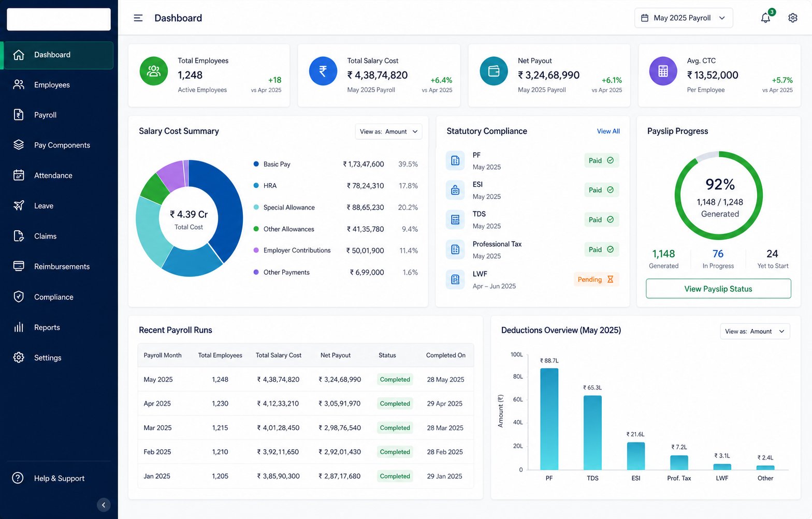This screenshot has width=812, height=519.
Task: Click Other Payments ₹ 6,99,000 value
Action: (367, 272)
